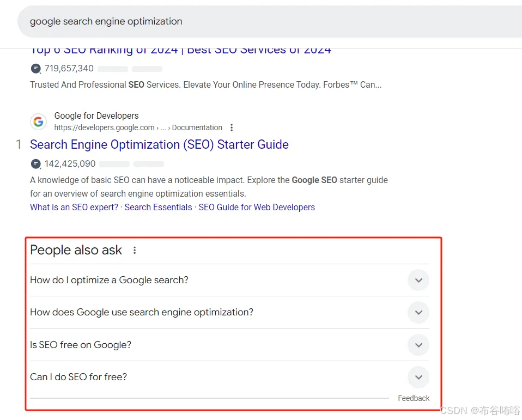This screenshot has height=420, width=522.
Task: Open SEO Guide for Web Developers sitelink
Action: tap(257, 207)
